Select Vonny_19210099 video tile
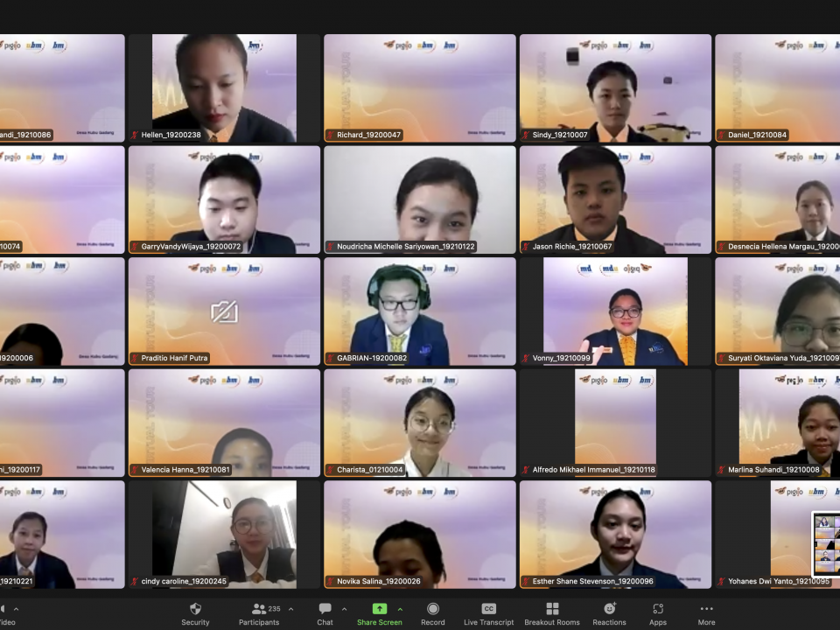The image size is (840, 630). 615,311
